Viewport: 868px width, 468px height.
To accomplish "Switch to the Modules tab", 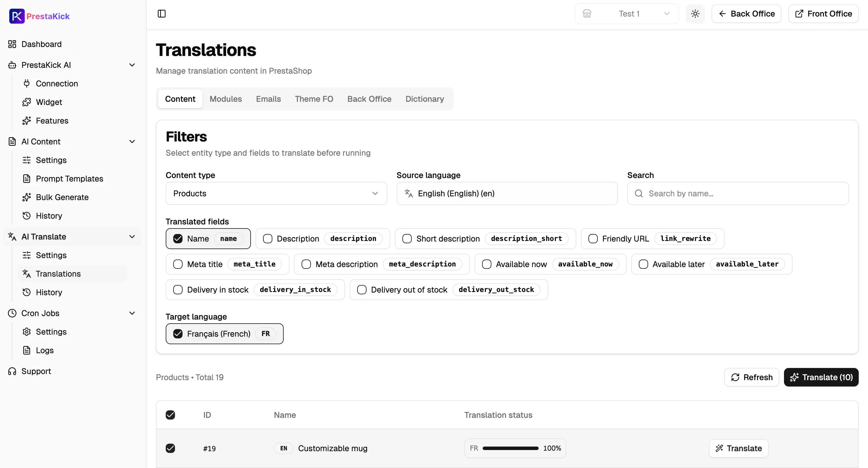I will 226,99.
